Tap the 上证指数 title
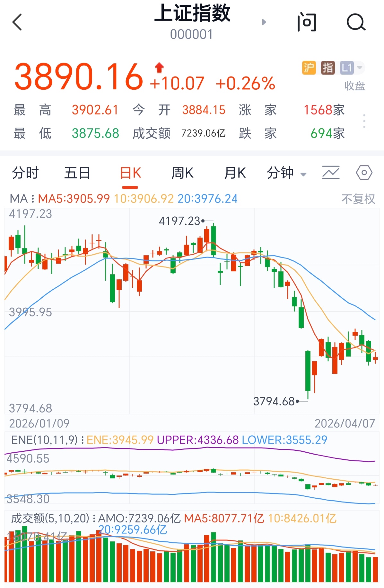This screenshot has width=384, height=588. pos(192,13)
